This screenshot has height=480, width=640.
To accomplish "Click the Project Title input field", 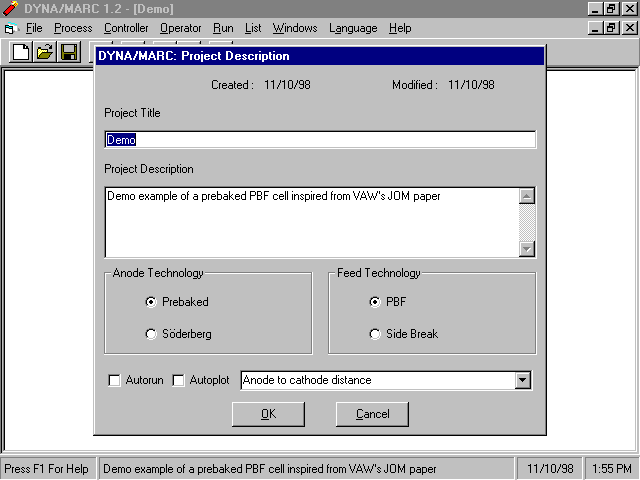I will click(320, 140).
